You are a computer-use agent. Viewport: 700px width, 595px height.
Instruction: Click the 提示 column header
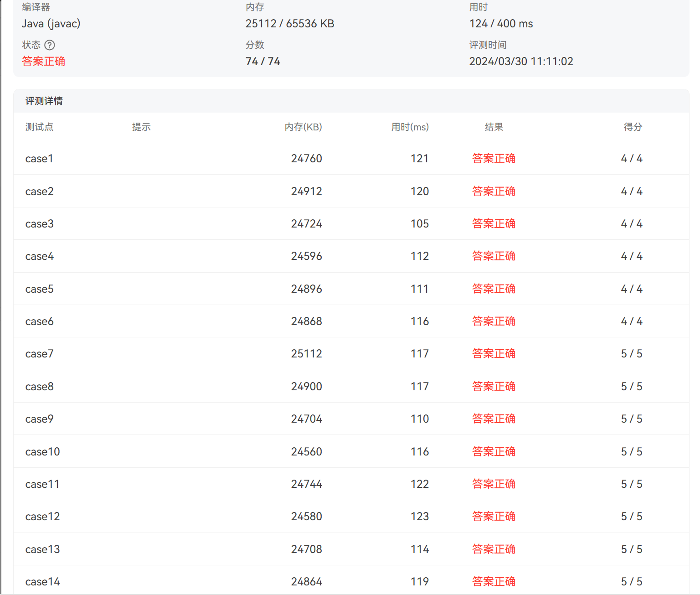141,127
